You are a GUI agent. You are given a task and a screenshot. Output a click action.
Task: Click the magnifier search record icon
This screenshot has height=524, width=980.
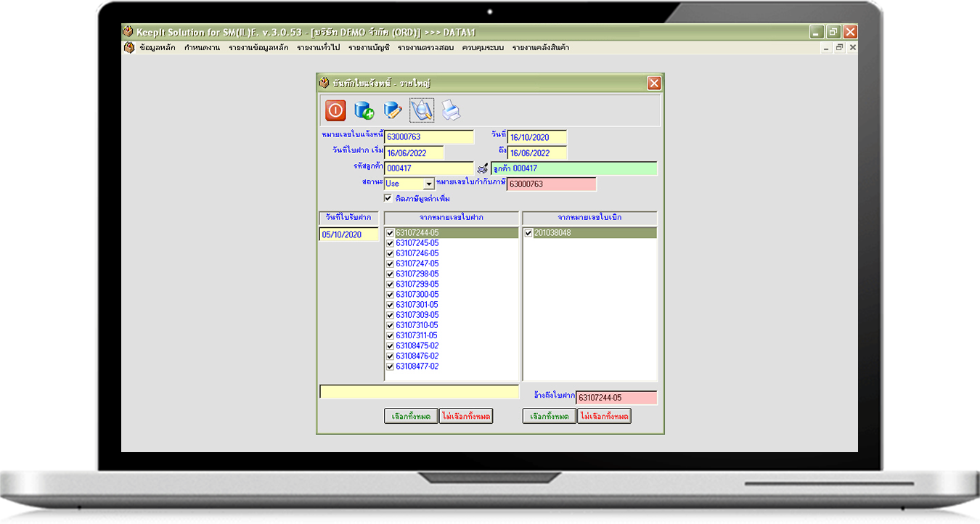pyautogui.click(x=422, y=110)
